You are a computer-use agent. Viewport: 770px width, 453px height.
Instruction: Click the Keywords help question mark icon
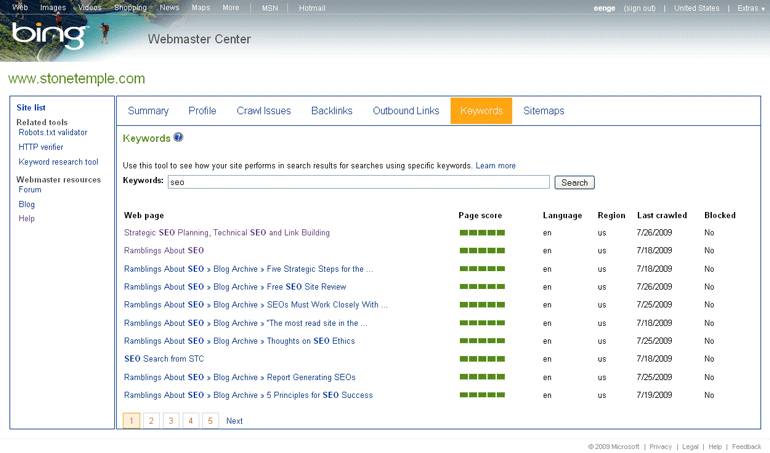178,137
